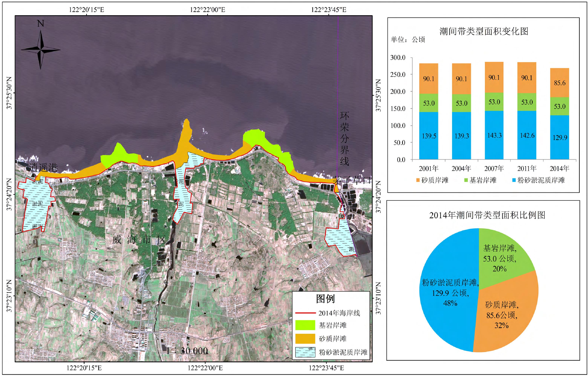Select the orange 砂质岸滩 swatch in map legend
Screen dimensions: 588x377
click(x=305, y=339)
